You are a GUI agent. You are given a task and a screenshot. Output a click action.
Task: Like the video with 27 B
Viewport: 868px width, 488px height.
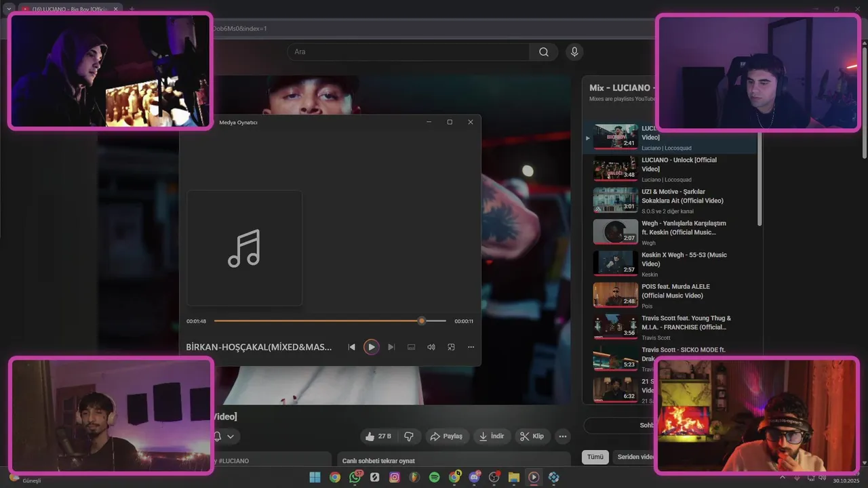(378, 436)
